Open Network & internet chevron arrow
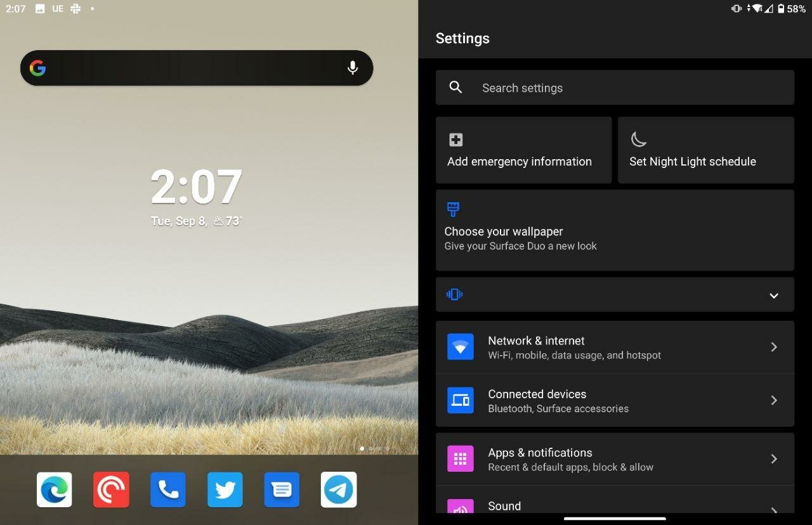Viewport: 812px width, 525px height. (774, 347)
